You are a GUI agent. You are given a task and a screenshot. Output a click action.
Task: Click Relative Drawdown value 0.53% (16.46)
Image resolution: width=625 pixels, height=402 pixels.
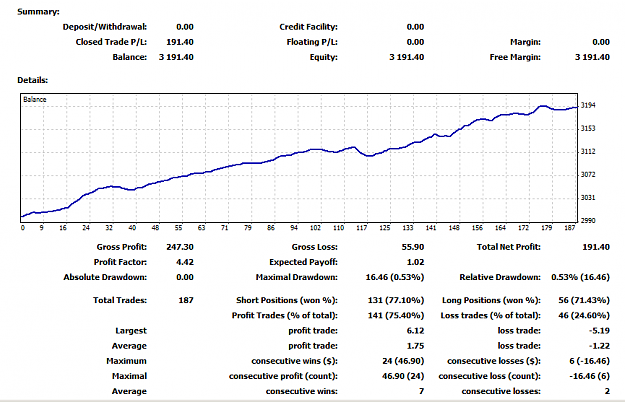580,277
